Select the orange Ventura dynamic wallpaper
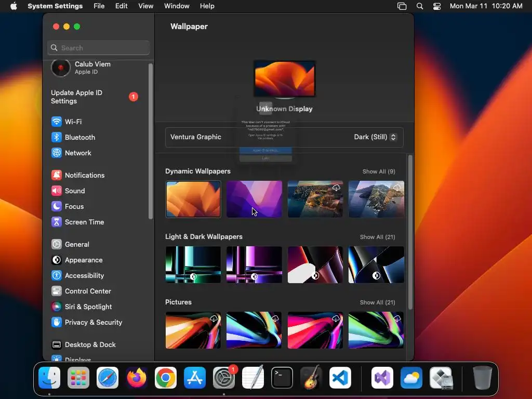Image resolution: width=532 pixels, height=399 pixels. point(193,199)
